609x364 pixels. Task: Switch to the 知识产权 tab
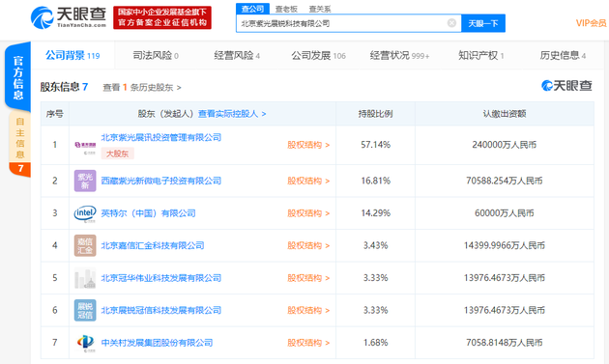click(x=481, y=55)
